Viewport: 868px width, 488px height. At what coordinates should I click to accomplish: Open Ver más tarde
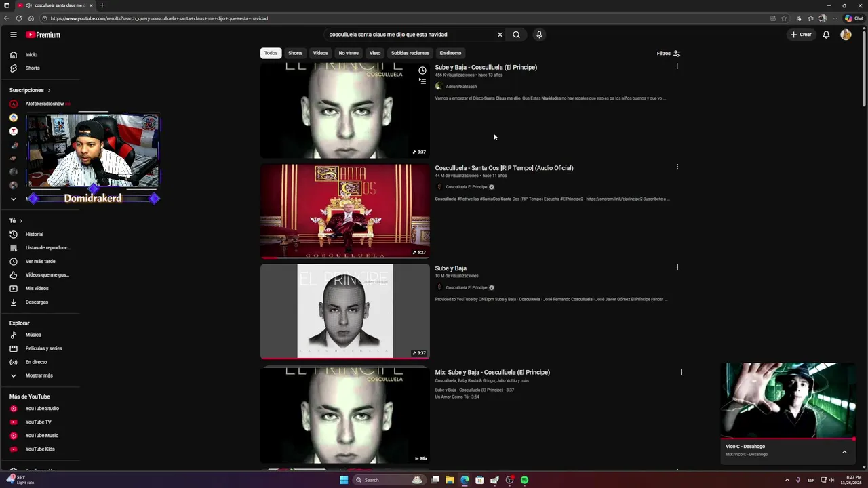pyautogui.click(x=41, y=262)
